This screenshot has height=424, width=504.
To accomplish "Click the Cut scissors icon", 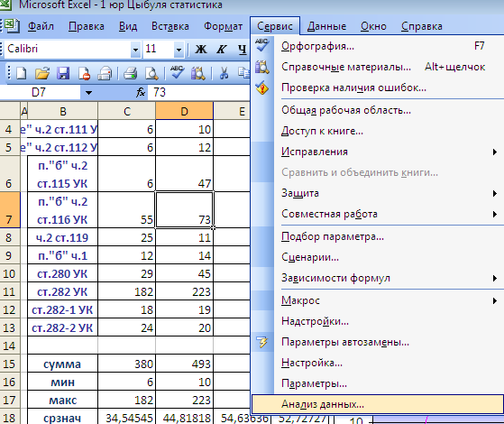I will click(224, 74).
